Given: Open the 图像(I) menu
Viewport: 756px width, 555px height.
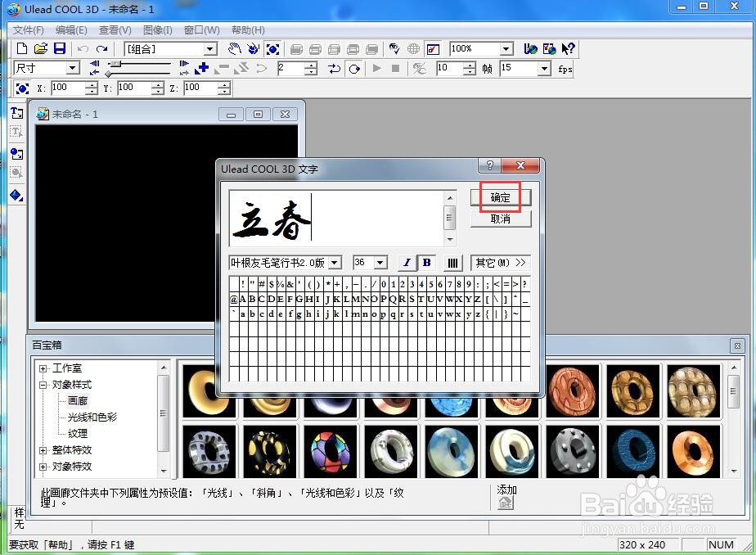Looking at the screenshot, I should click(158, 30).
